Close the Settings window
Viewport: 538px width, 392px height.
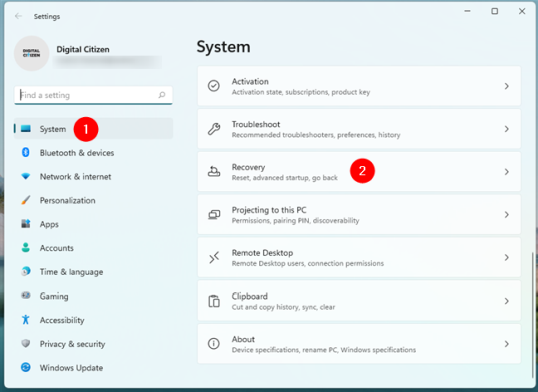pyautogui.click(x=522, y=11)
